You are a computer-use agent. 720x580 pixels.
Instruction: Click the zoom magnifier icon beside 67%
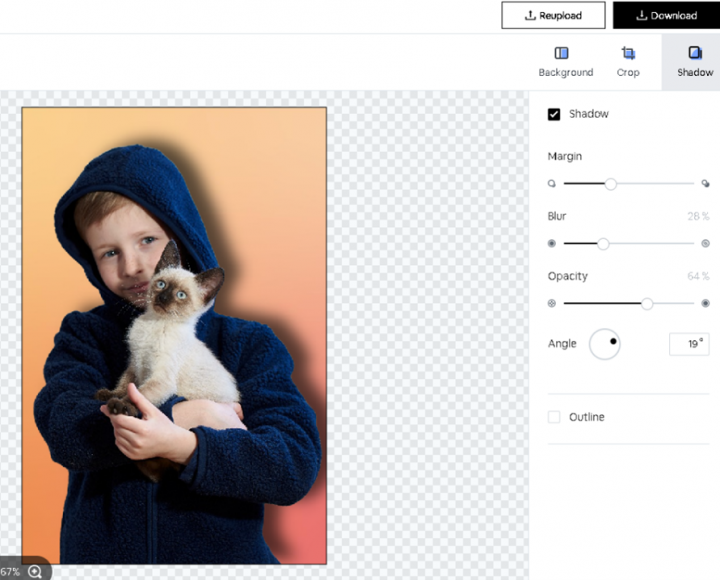pos(35,571)
